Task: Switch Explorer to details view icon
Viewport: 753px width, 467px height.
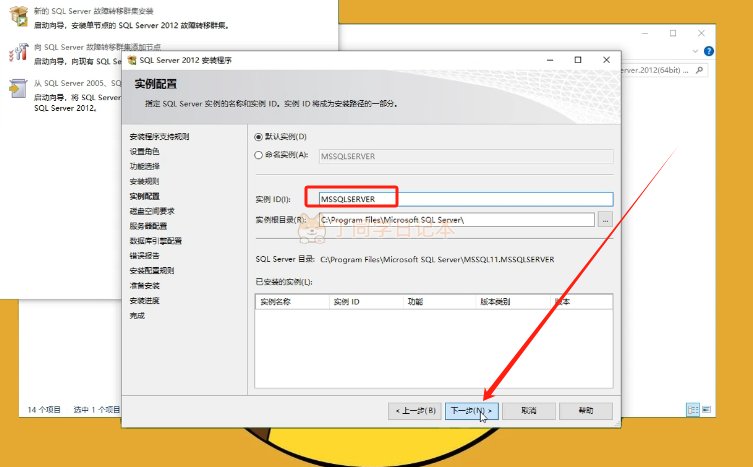Action: (692, 410)
